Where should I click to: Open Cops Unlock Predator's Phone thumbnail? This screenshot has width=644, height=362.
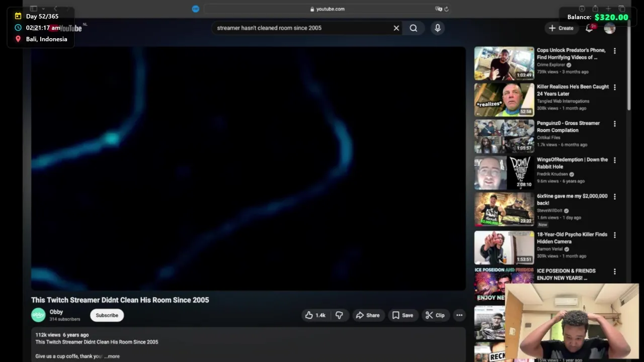[x=504, y=63]
